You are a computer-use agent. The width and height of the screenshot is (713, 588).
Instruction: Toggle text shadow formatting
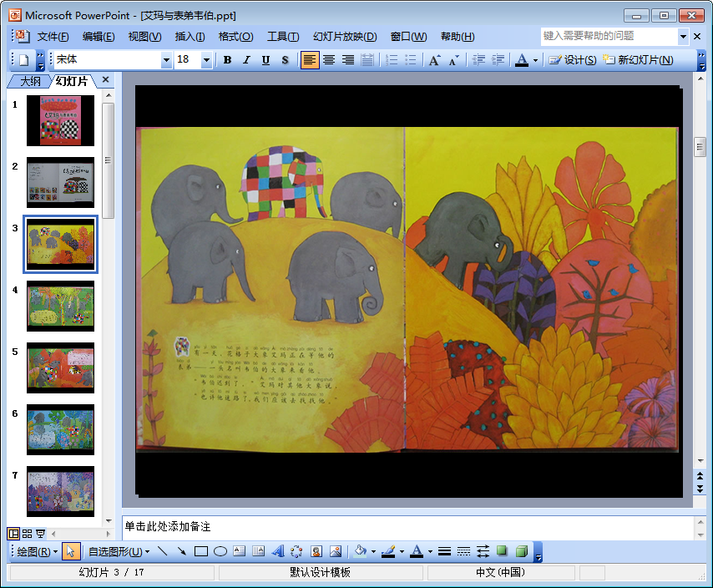[285, 60]
